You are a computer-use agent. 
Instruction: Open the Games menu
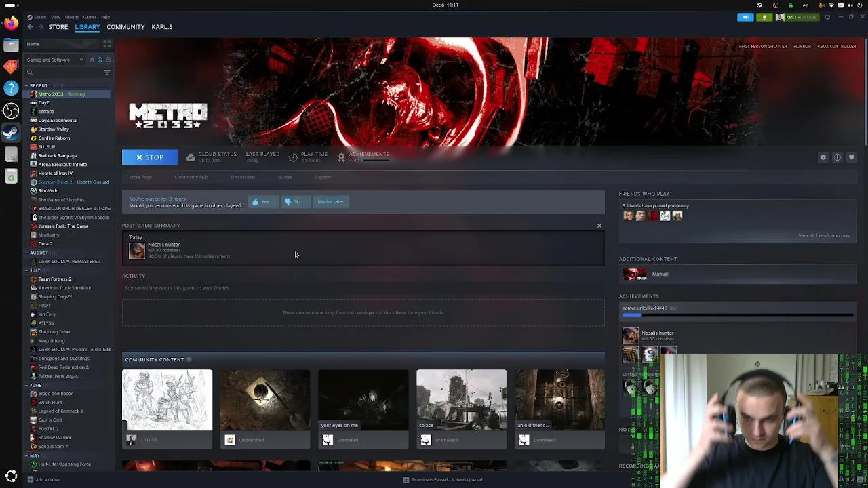click(x=89, y=17)
